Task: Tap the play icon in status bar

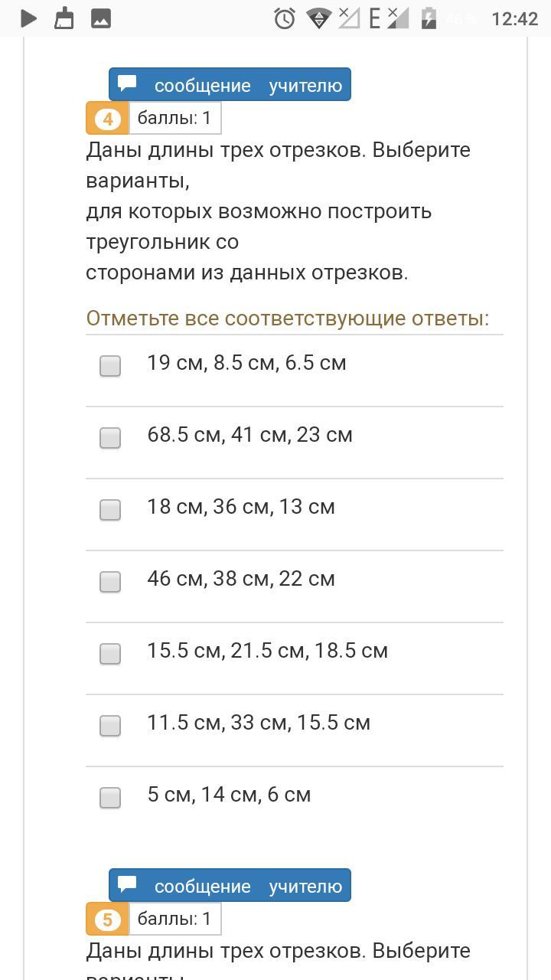Action: pyautogui.click(x=28, y=18)
